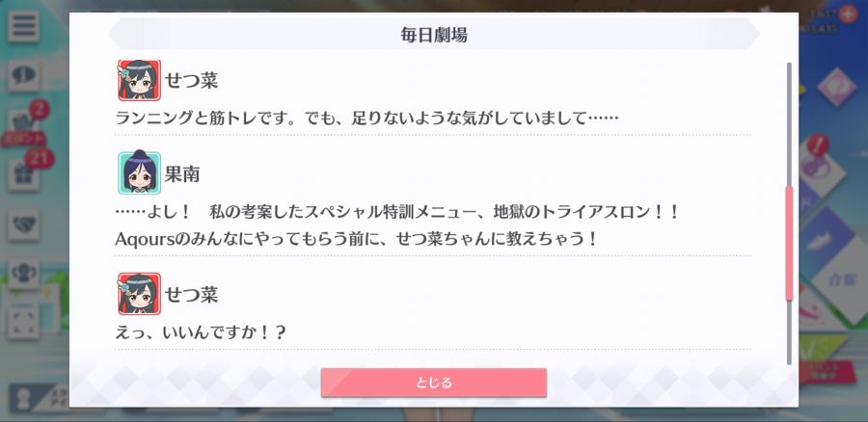Click the pink scrollbar thumb
The height and width of the screenshot is (422, 868).
click(x=789, y=244)
